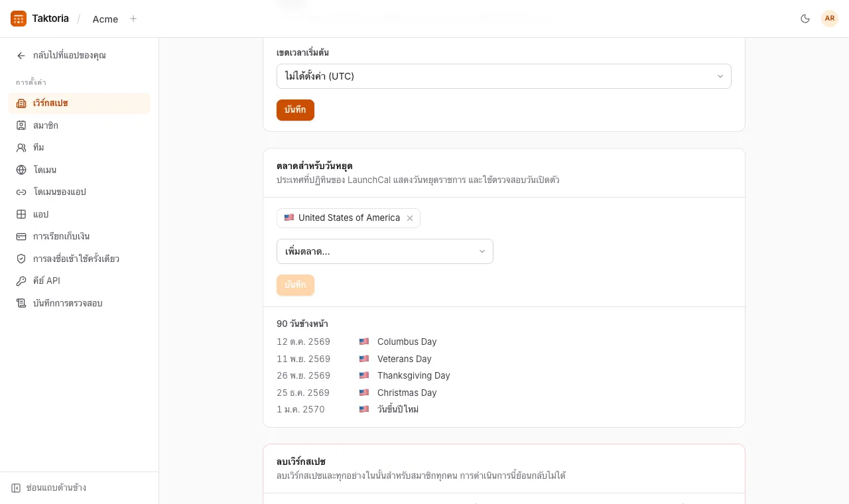
Task: Click the คีย์ API key icon
Action: (21, 281)
